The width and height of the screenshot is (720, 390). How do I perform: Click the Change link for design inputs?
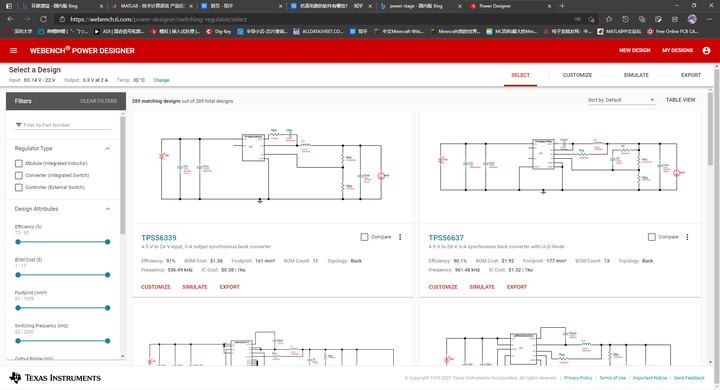pos(161,80)
